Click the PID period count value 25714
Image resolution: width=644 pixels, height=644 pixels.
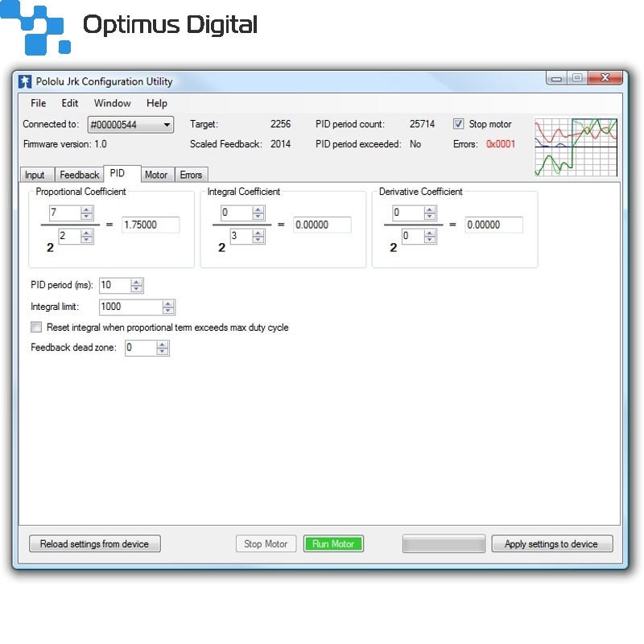422,124
